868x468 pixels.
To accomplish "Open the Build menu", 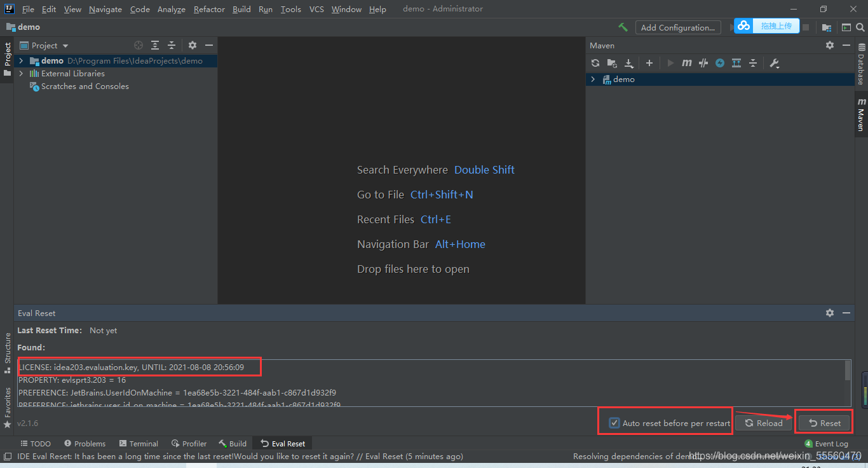I will (241, 9).
